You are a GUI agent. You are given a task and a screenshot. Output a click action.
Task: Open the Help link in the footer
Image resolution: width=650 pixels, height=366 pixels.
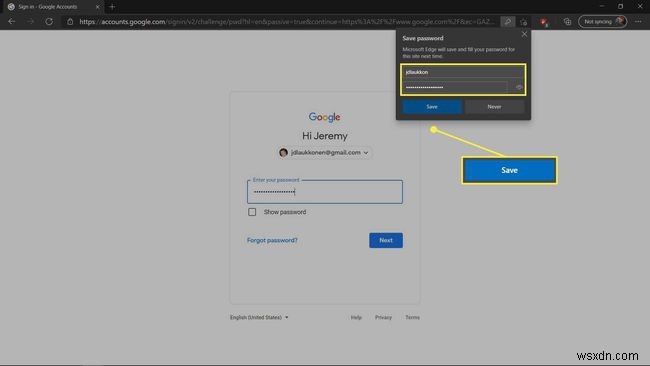[356, 318]
